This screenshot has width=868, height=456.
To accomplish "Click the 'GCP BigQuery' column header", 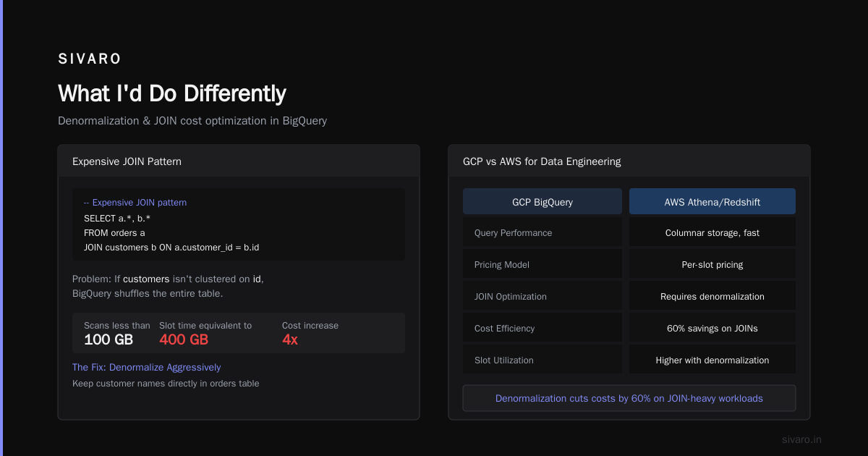I will (542, 202).
